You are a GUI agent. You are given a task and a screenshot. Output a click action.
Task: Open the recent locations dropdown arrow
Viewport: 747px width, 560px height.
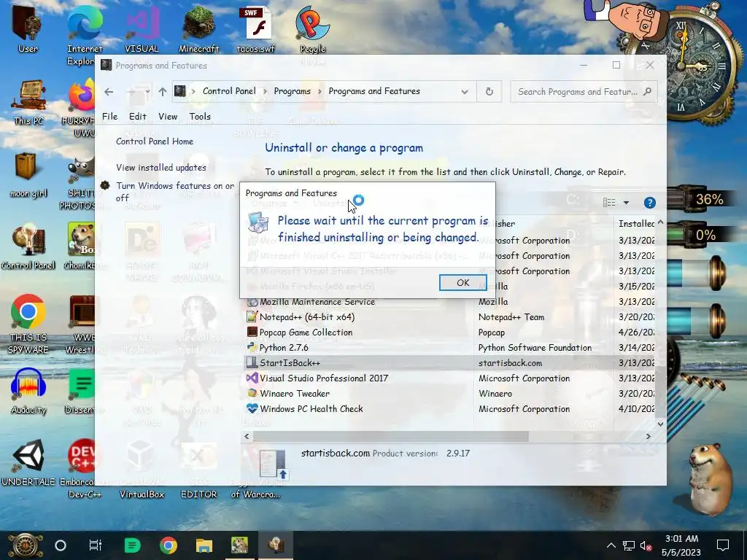(147, 91)
